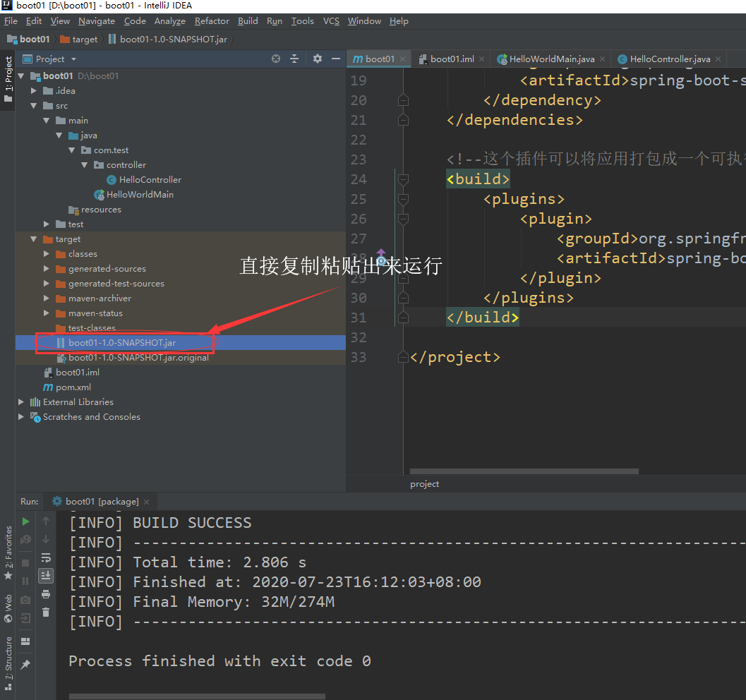Image resolution: width=746 pixels, height=700 pixels.
Task: Select HelloWorldMain class in tree
Action: [133, 195]
